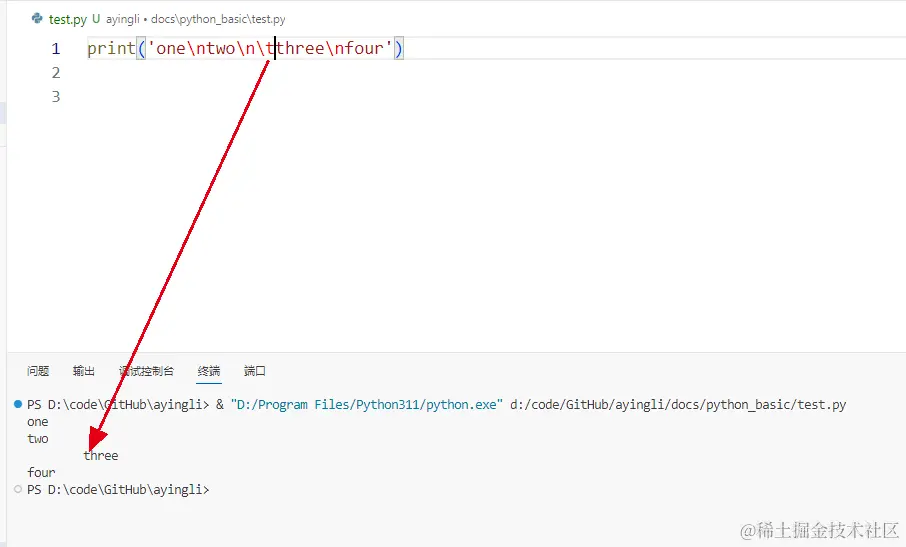The height and width of the screenshot is (547, 906).
Task: Click the string 'one\ntwo\n\tthree\nfour' in code
Action: coord(270,48)
